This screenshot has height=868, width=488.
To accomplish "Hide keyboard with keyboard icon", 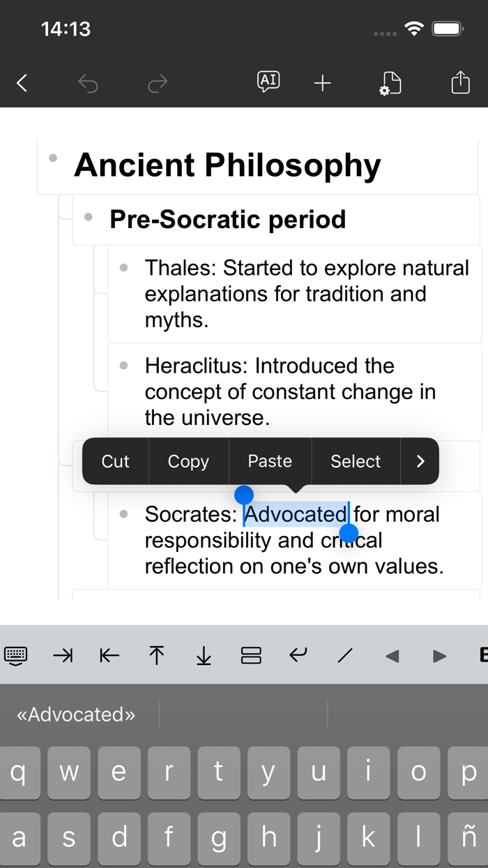I will click(16, 655).
